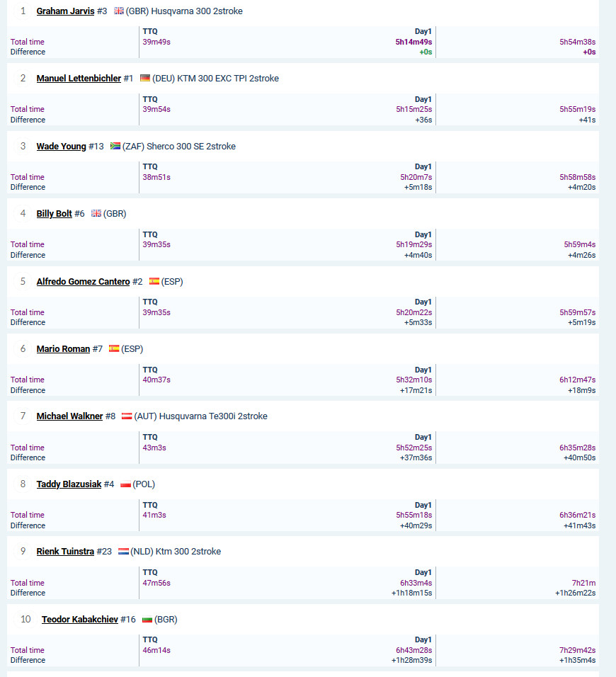The width and height of the screenshot is (616, 677).
Task: Click the Dutch flag beside Rienk Tuinstra
Action: (x=123, y=552)
